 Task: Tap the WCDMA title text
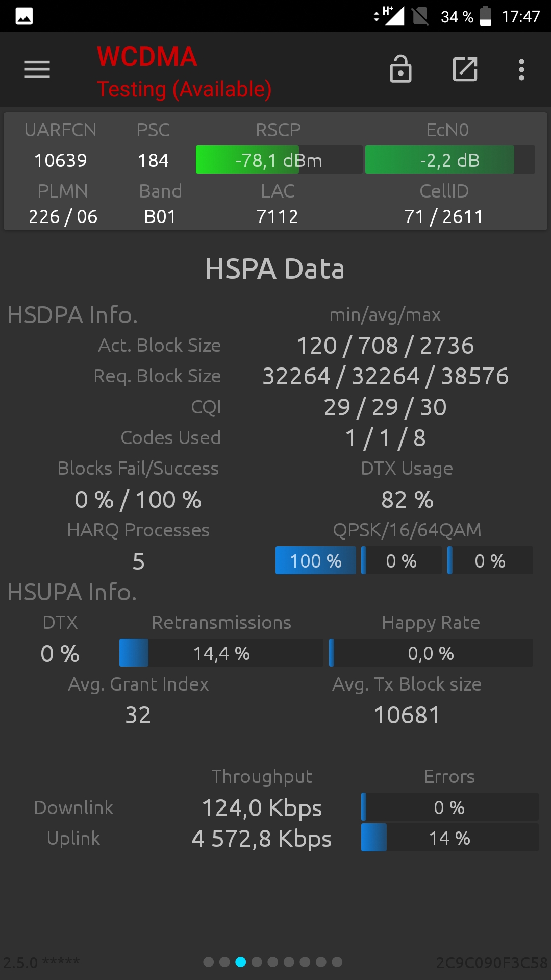coord(147,57)
